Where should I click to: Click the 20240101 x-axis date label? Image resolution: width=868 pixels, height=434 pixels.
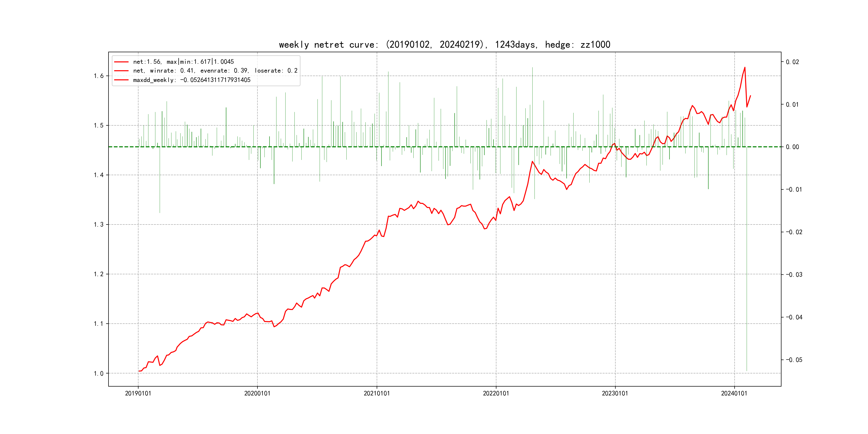point(734,393)
